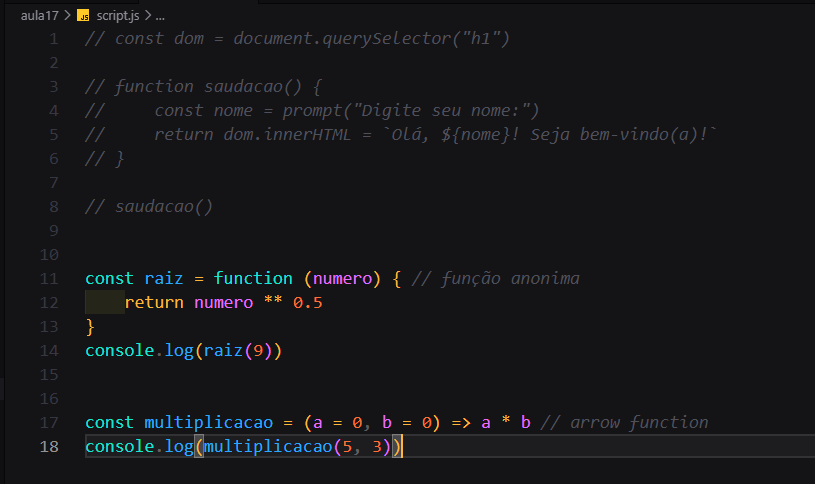
Task: Click the commented 'querySelector("h1")' text
Action: [x=415, y=38]
